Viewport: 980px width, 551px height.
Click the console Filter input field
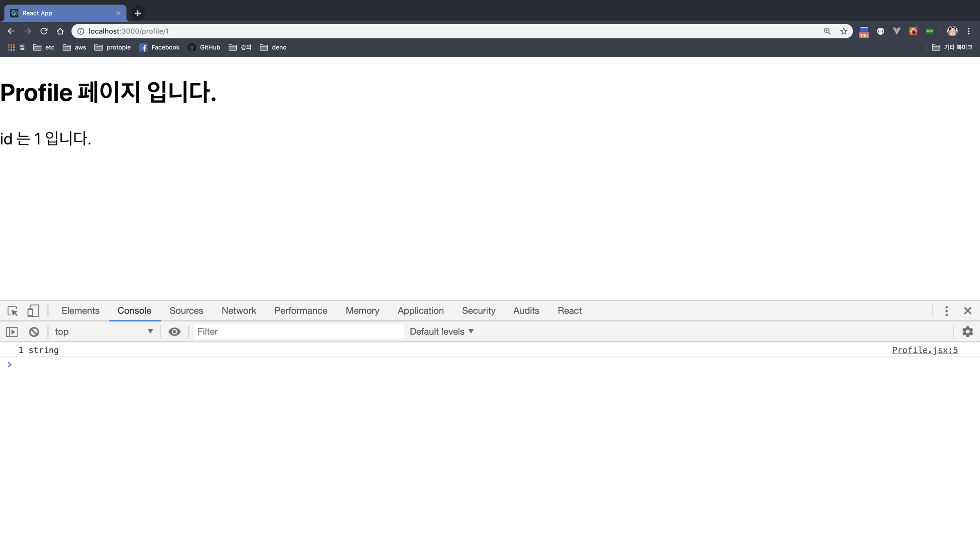coord(298,332)
